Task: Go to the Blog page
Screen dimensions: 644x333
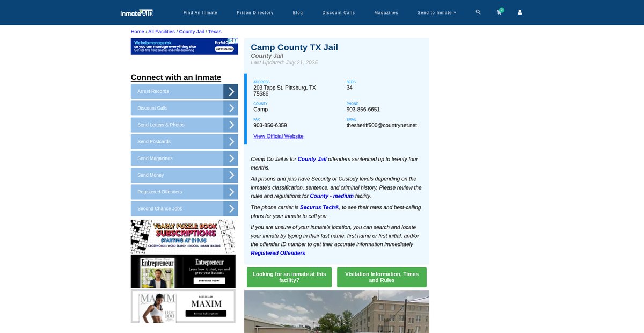Action: [x=298, y=12]
